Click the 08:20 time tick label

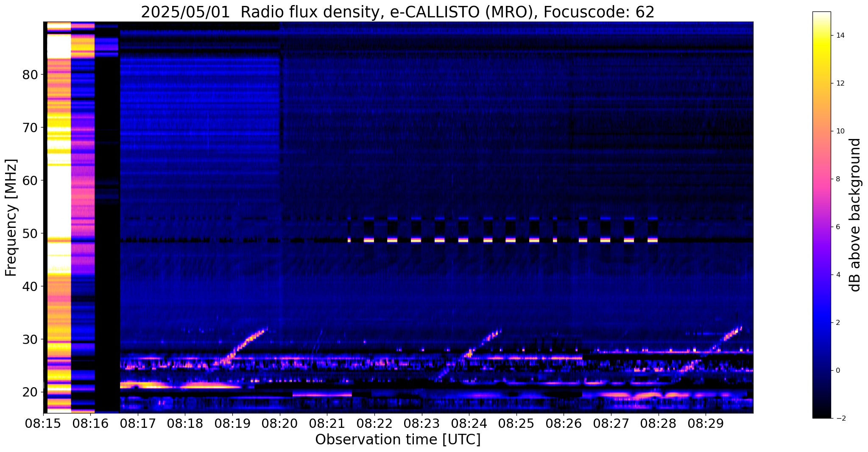click(x=280, y=424)
